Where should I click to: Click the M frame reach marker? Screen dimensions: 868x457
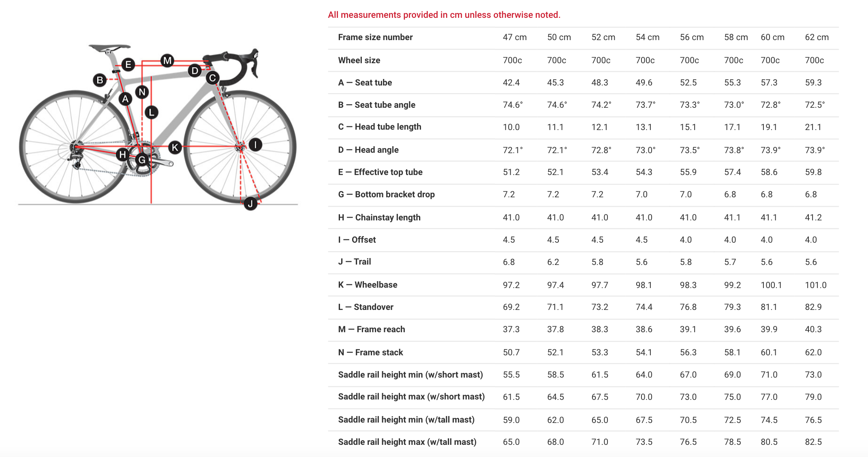(x=167, y=61)
